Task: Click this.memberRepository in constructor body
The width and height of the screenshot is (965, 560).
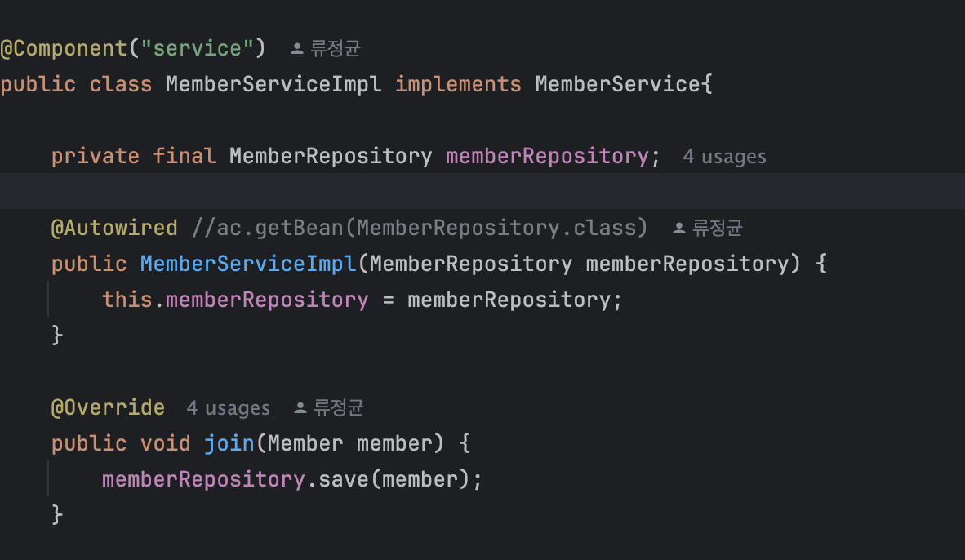Action: (x=235, y=300)
